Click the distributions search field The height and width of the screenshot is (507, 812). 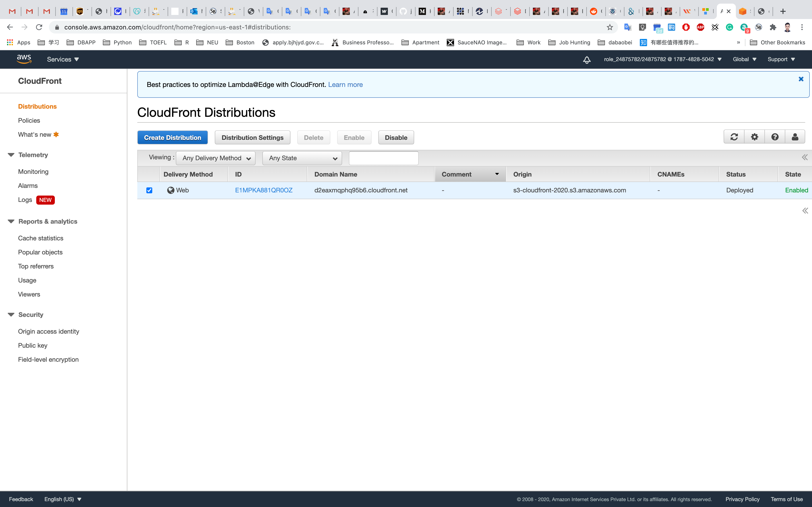click(x=384, y=158)
